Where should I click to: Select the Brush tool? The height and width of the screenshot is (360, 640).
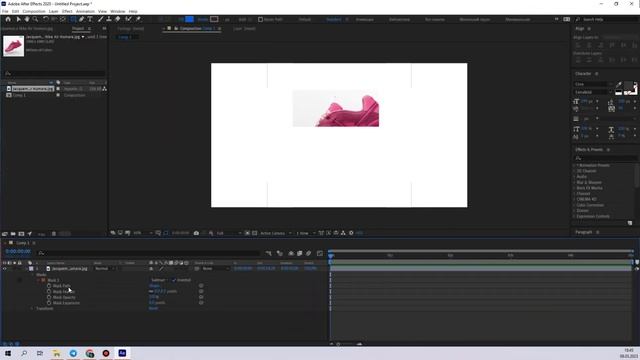click(100, 19)
